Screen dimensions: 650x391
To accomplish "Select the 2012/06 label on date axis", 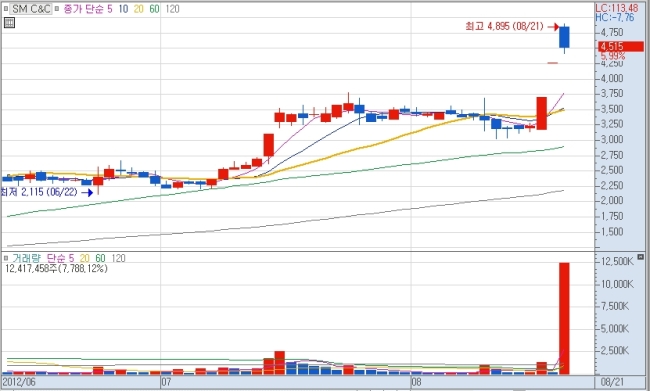I will [x=19, y=382].
